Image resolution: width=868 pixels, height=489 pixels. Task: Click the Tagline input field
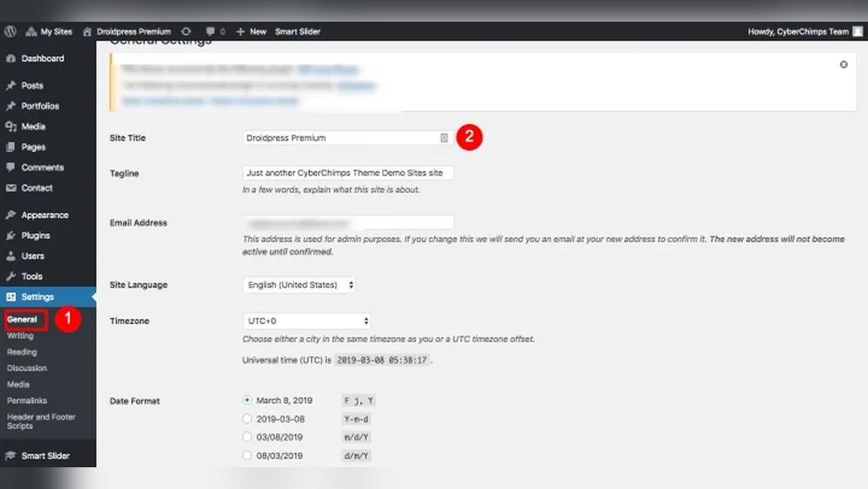348,173
